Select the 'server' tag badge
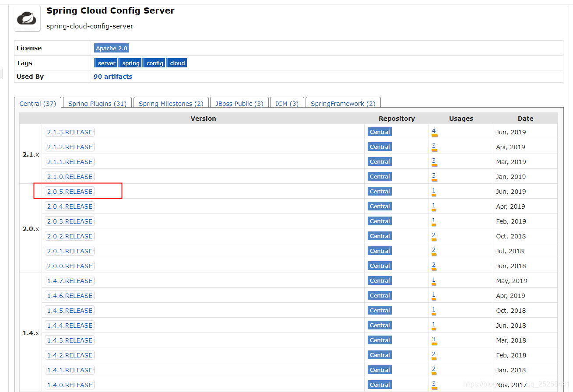573x392 pixels. tap(105, 63)
